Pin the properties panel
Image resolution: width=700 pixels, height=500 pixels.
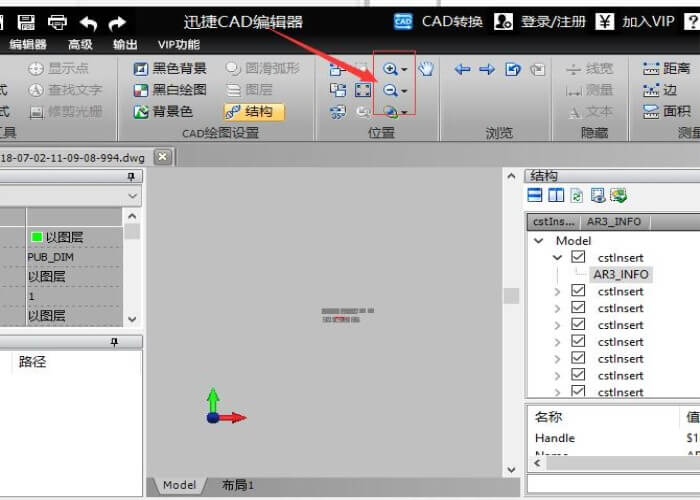coord(131,177)
